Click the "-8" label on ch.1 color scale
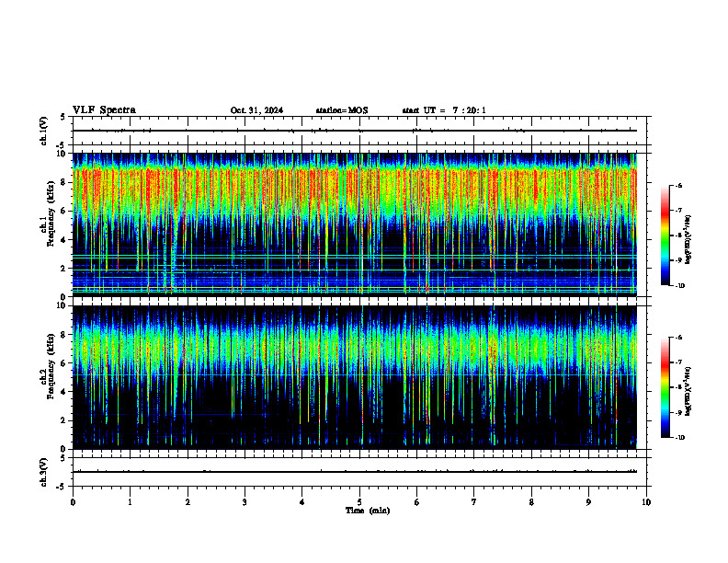 678,236
